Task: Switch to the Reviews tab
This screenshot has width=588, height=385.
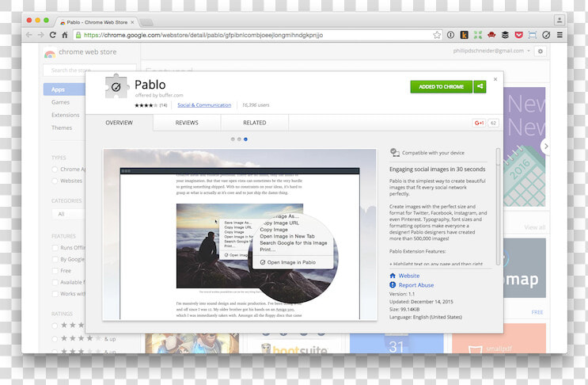Action: [x=187, y=123]
